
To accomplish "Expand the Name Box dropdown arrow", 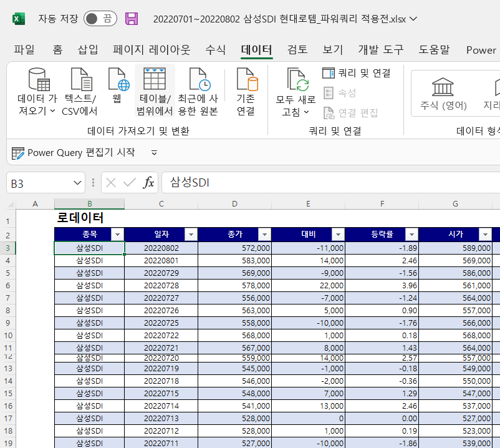I will 77,183.
